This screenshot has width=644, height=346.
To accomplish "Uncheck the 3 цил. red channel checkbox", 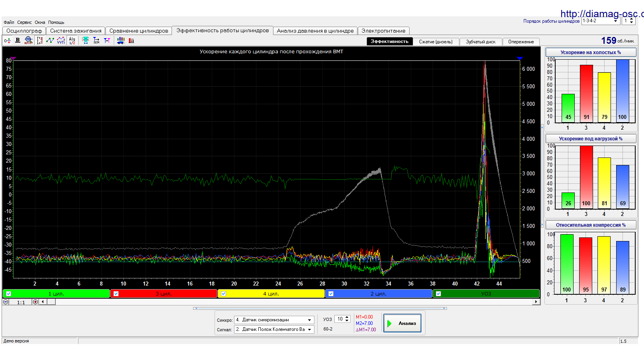I will tap(116, 294).
